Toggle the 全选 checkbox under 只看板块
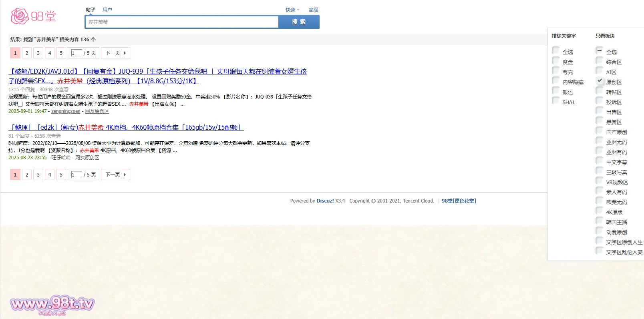Viewport: 644px width, 319px height. point(600,51)
